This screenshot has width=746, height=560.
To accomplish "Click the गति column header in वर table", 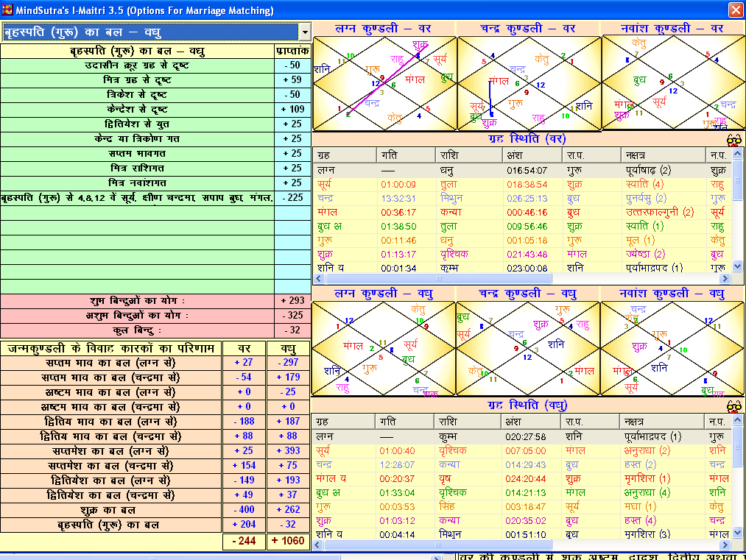I will click(x=406, y=155).
